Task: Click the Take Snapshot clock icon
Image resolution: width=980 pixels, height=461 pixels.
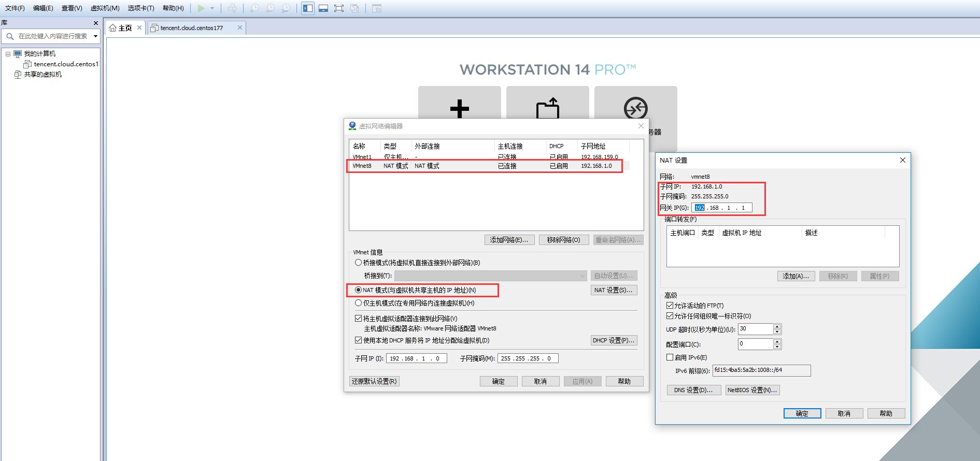Action: (x=254, y=8)
